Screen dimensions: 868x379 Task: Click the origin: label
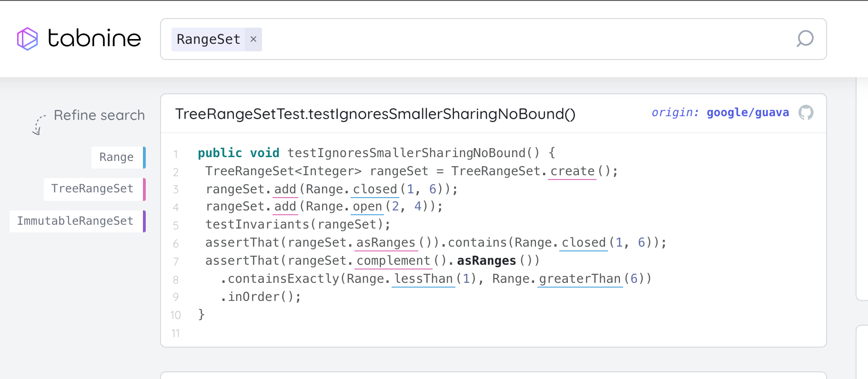675,113
